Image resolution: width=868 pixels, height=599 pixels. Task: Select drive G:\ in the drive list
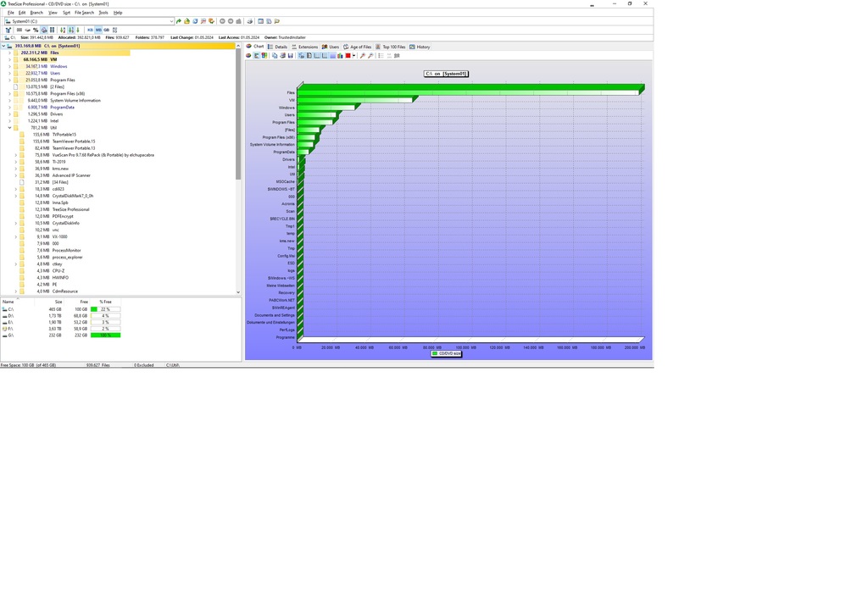click(10, 336)
